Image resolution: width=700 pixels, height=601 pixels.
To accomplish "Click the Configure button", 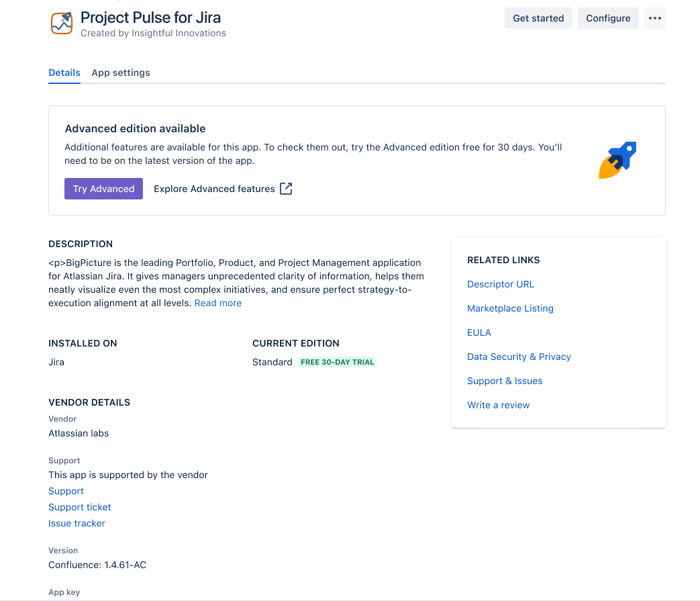I will point(608,18).
